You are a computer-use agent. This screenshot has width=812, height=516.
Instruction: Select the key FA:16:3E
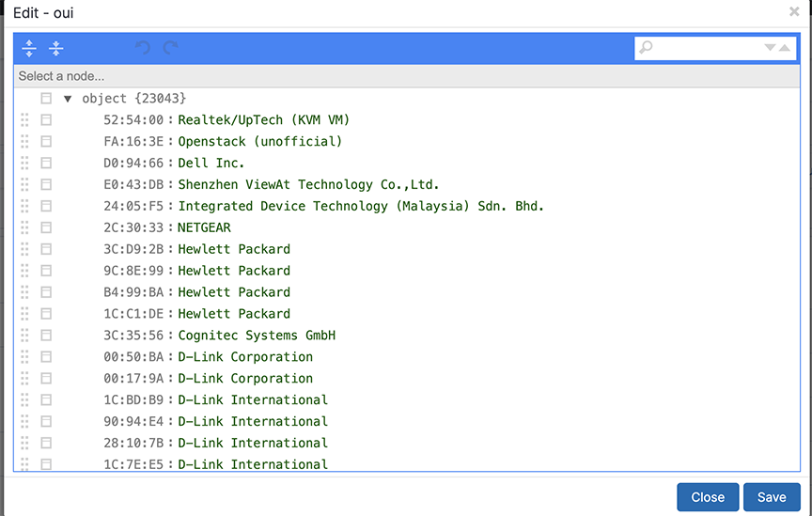click(133, 141)
